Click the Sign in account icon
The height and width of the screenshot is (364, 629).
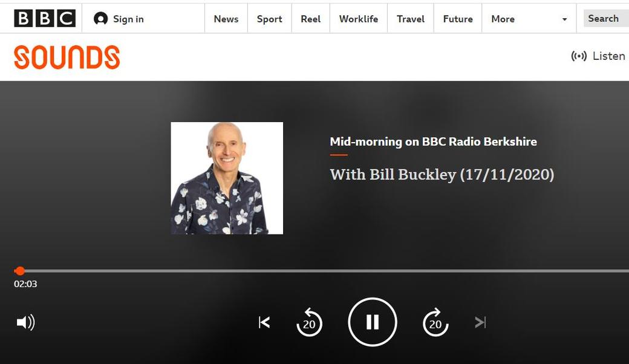click(x=100, y=19)
